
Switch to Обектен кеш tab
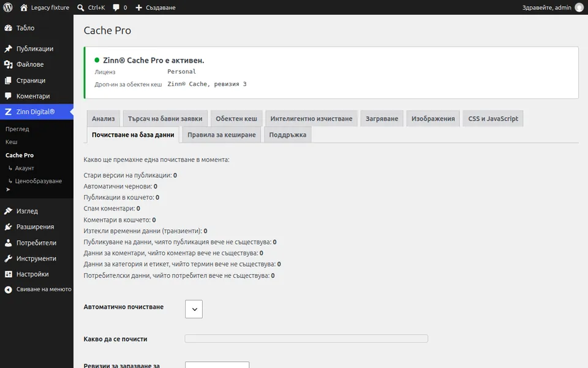pyautogui.click(x=236, y=118)
